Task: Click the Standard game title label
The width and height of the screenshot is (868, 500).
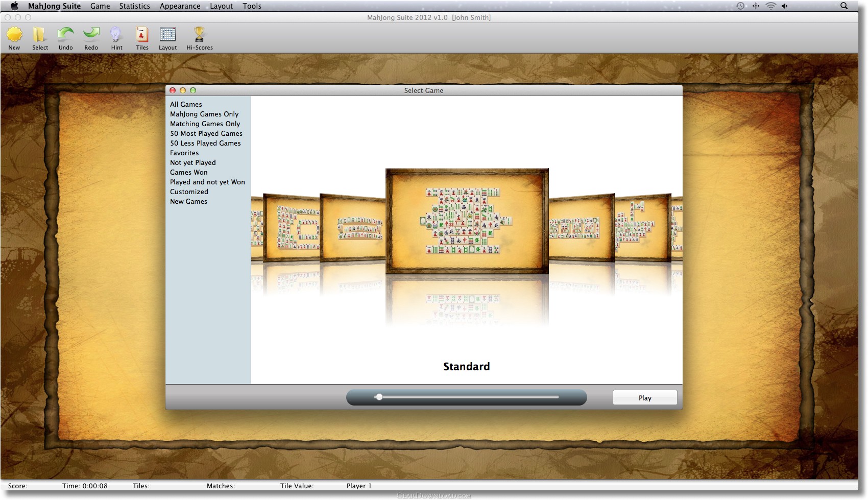Action: [466, 366]
